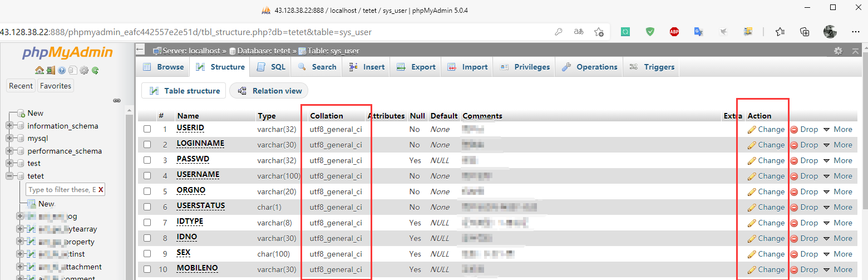Expand the mysql database node

[9, 138]
